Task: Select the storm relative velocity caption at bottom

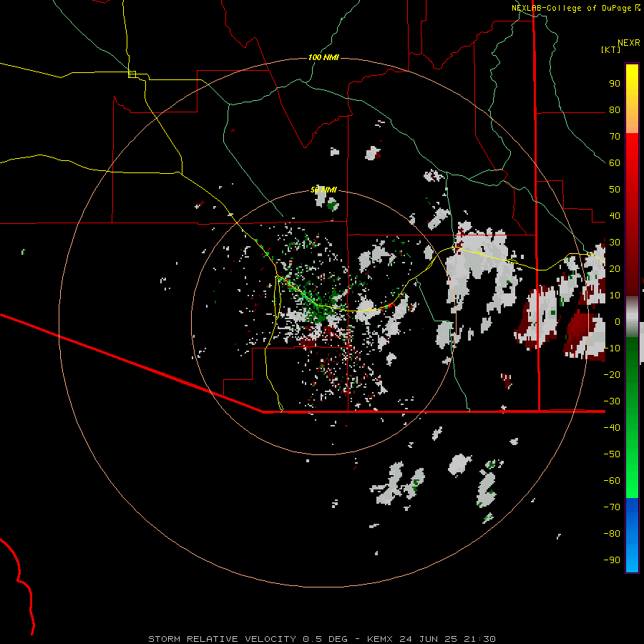Action: (322, 639)
